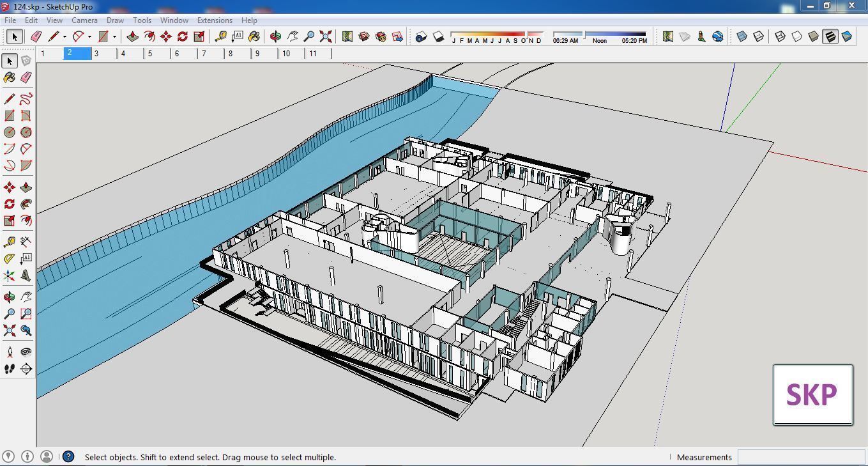The width and height of the screenshot is (868, 466).
Task: Select the Follow Me tool in left toolbar
Action: click(x=26, y=204)
